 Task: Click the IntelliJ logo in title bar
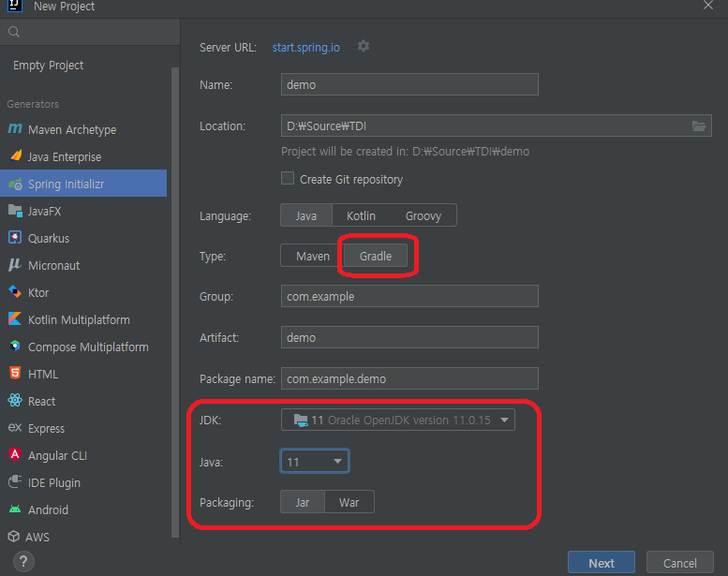tap(15, 6)
